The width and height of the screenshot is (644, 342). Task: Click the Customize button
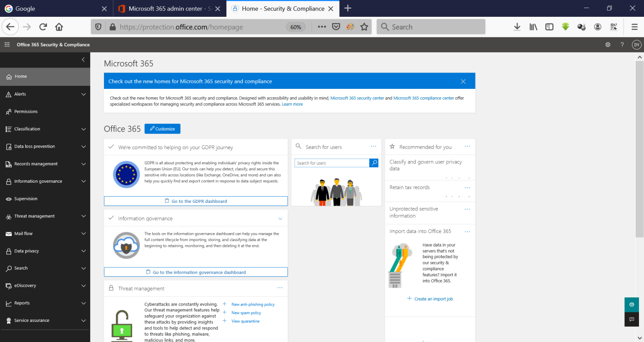(x=162, y=129)
